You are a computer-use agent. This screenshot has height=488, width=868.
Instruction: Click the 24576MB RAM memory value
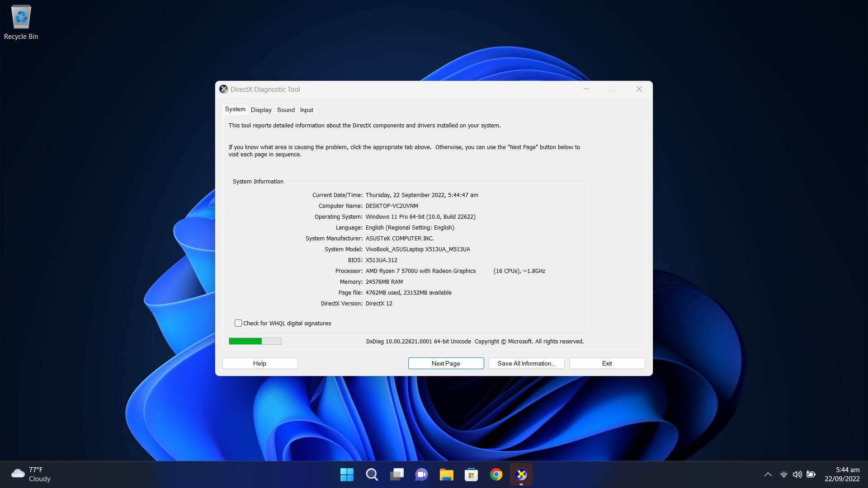(384, 282)
